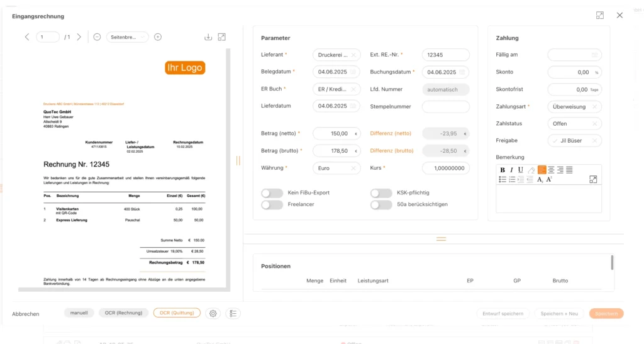
Task: Open calendar for Fällig am
Action: pos(594,55)
